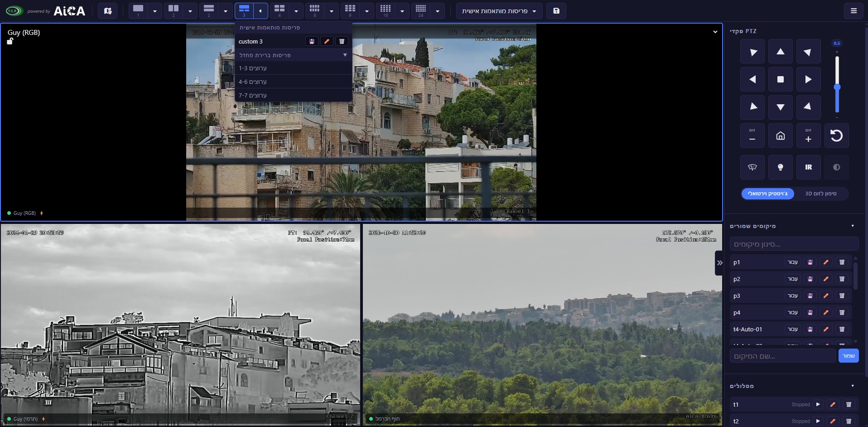Move PTZ to home position
This screenshot has width=868, height=427.
tap(780, 136)
